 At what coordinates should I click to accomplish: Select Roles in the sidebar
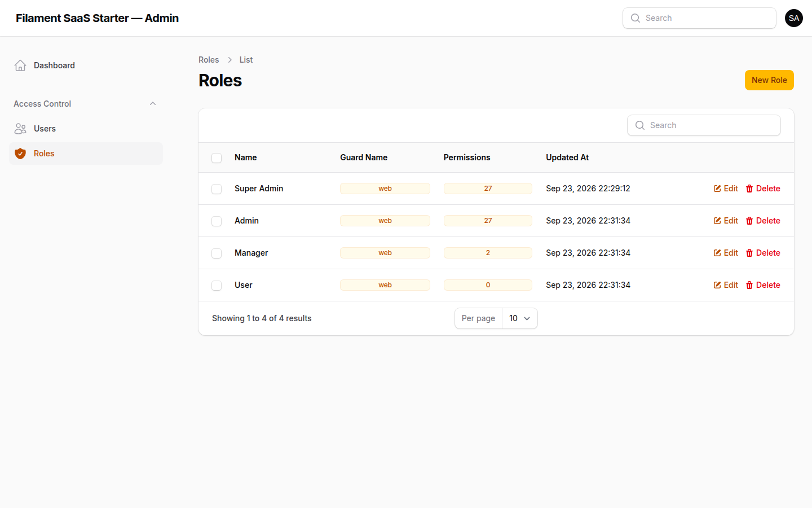[x=86, y=154]
